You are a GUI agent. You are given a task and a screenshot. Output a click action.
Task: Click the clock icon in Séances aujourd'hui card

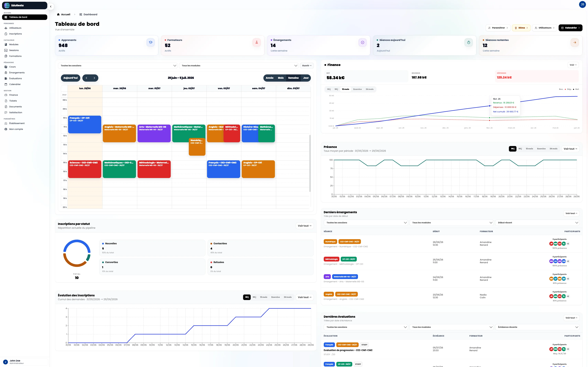click(469, 42)
